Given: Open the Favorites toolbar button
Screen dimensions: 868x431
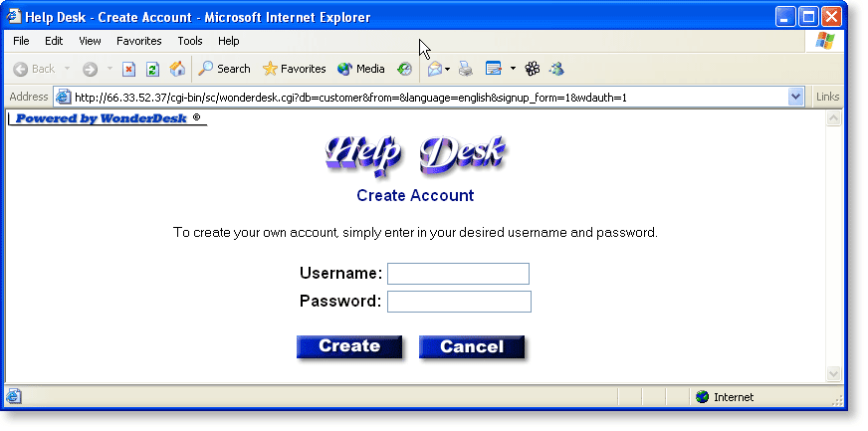Looking at the screenshot, I should point(294,69).
